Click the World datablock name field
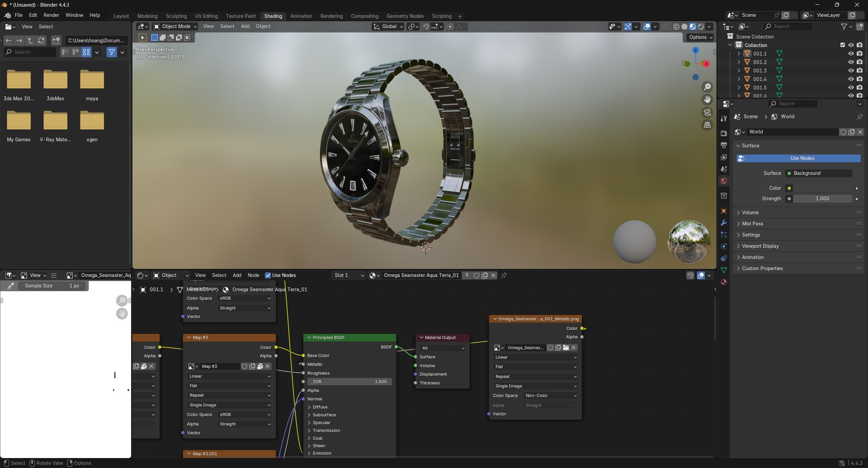The image size is (868, 468). point(793,132)
